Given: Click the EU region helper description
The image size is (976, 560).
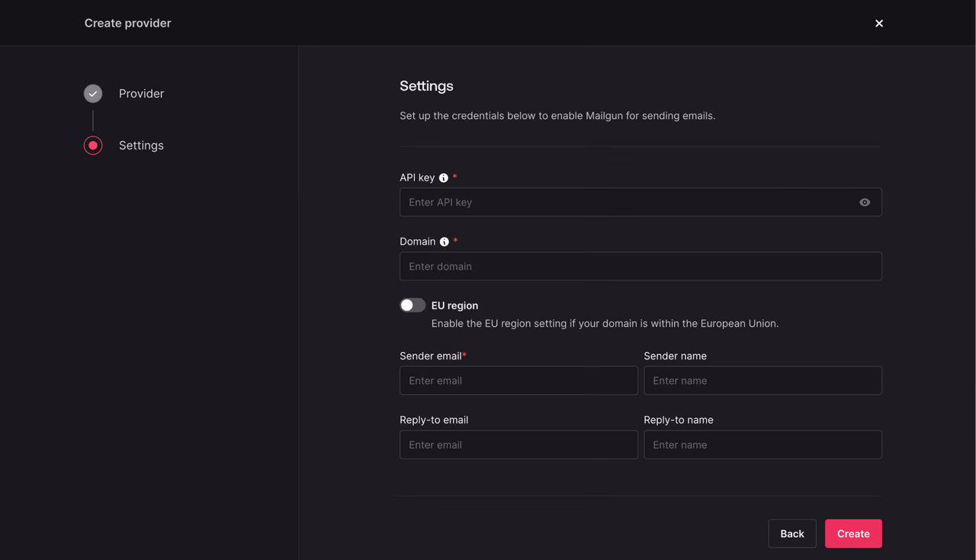Looking at the screenshot, I should click(605, 323).
